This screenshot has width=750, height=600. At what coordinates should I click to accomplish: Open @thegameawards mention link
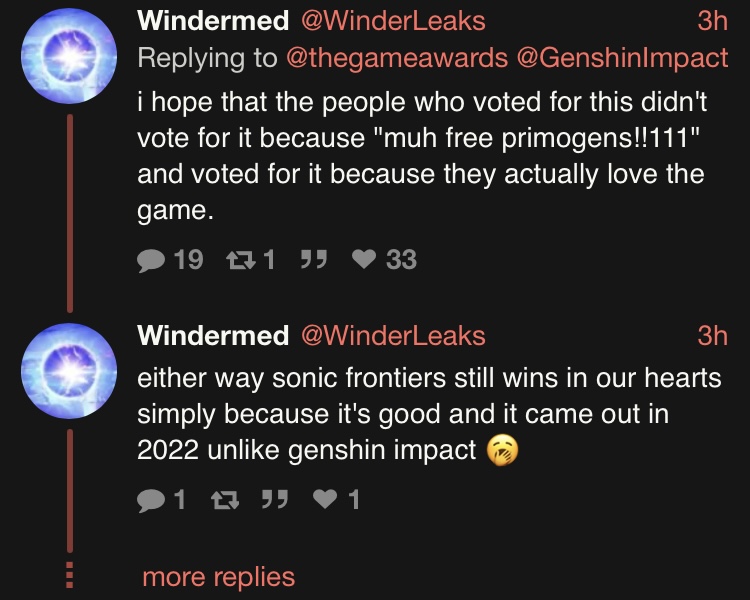coord(397,58)
